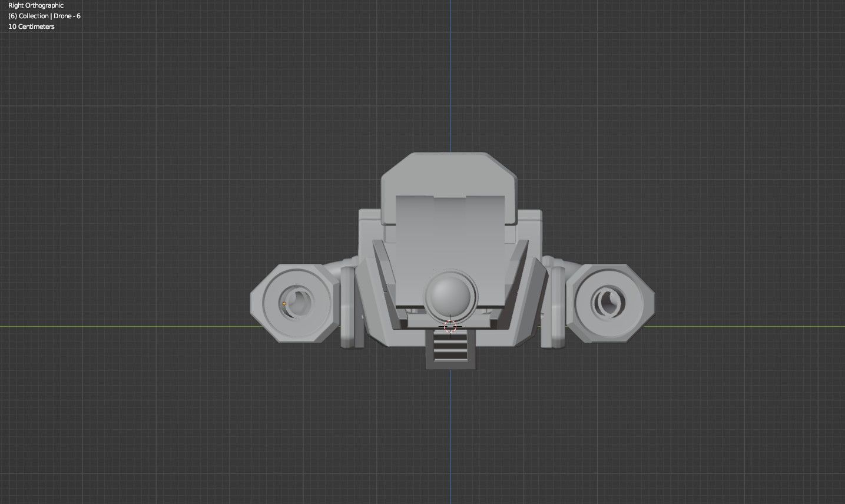Select the drone's top hood panel

450,188
